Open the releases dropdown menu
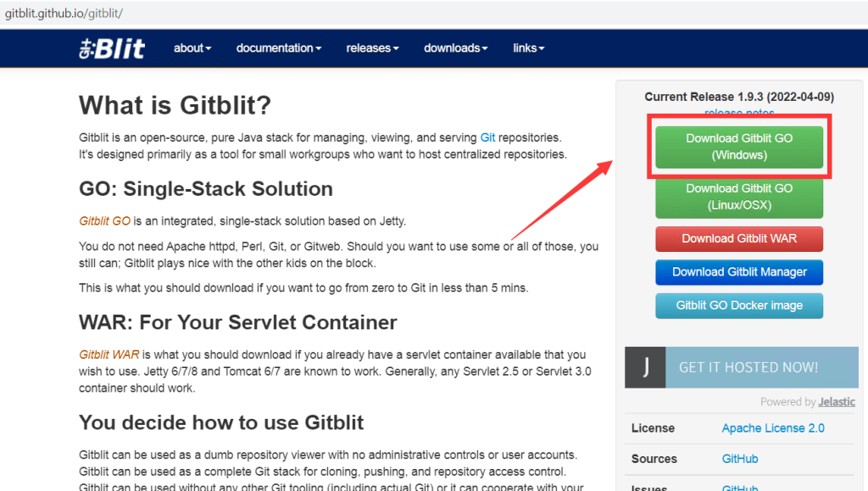The width and height of the screenshot is (868, 491). click(x=372, y=48)
